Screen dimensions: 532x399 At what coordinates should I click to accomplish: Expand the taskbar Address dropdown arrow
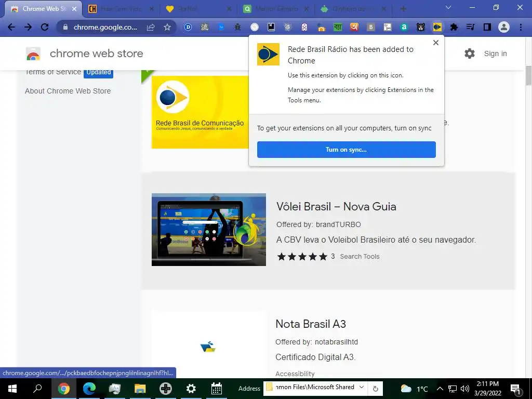pyautogui.click(x=362, y=387)
